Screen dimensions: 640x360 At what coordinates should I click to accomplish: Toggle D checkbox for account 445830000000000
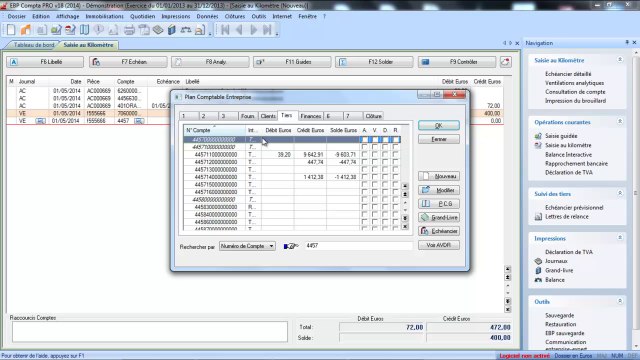pos(385,207)
